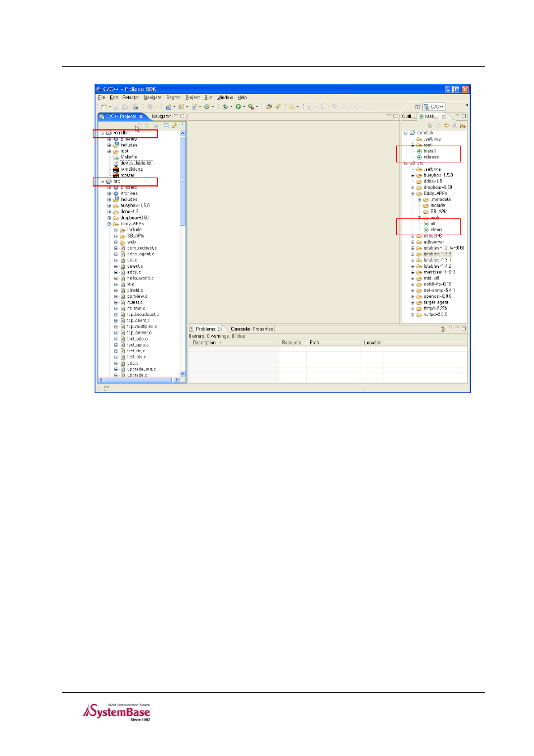Viewport: 534px width, 756px height.
Task: Expand iptables-1.3.3 in Make Targets view
Action: point(413,254)
